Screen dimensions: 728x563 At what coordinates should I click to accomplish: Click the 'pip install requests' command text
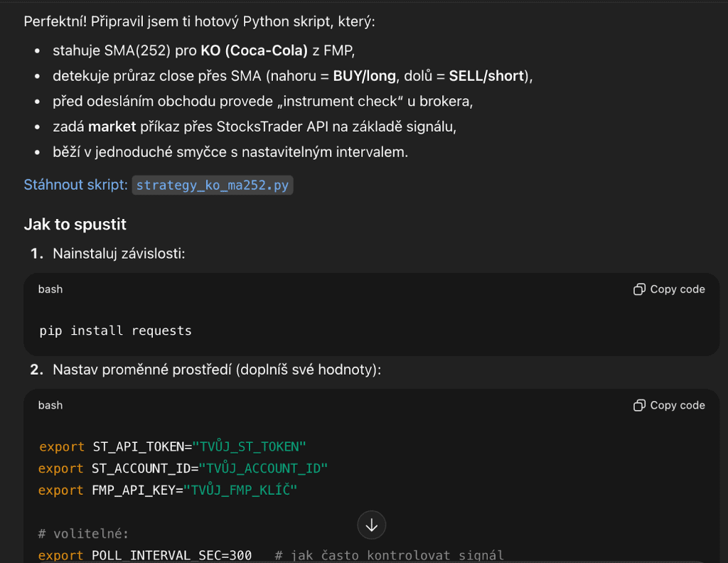point(115,331)
